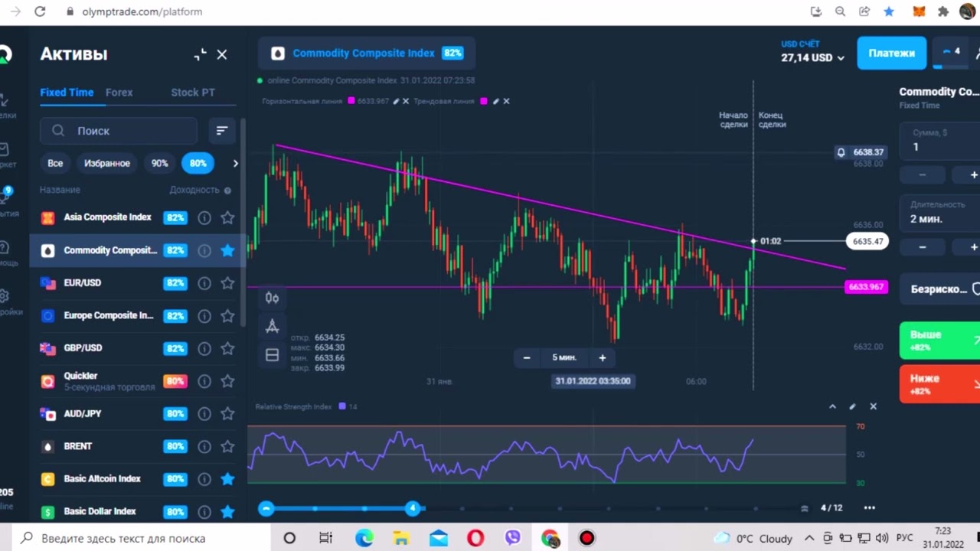Viewport: 980px width, 551px height.
Task: Edit Relative Strength Index settings
Action: 852,406
